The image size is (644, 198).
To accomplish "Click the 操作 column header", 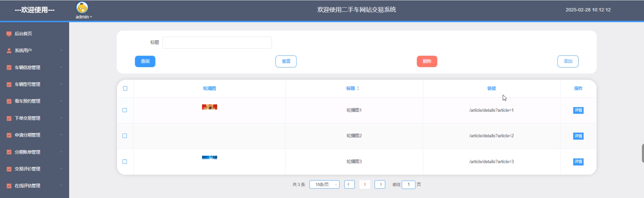I will click(578, 88).
